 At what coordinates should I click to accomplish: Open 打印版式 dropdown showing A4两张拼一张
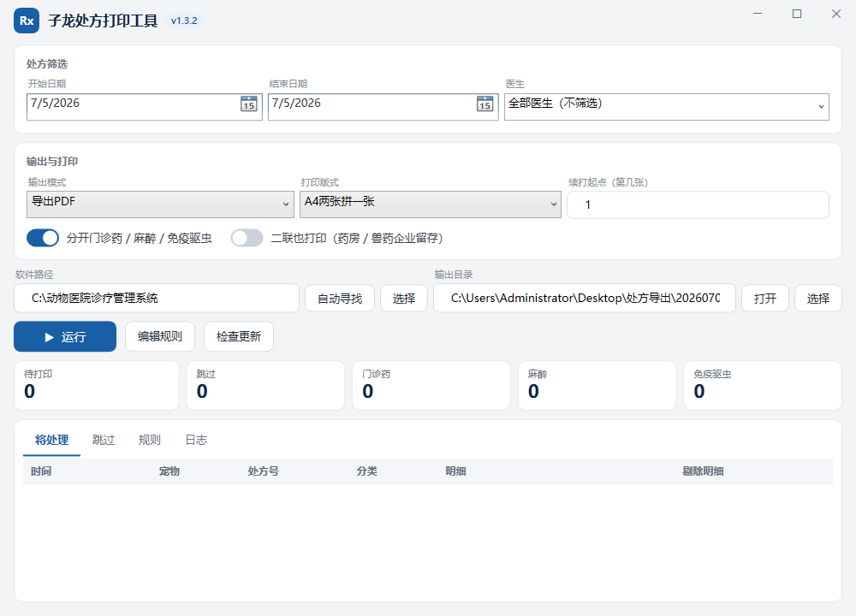pyautogui.click(x=431, y=204)
